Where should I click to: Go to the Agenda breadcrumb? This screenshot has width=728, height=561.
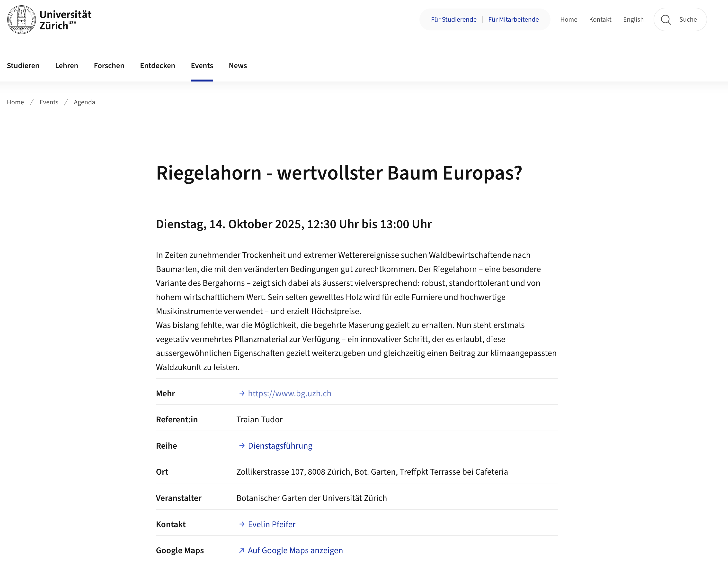click(x=84, y=102)
